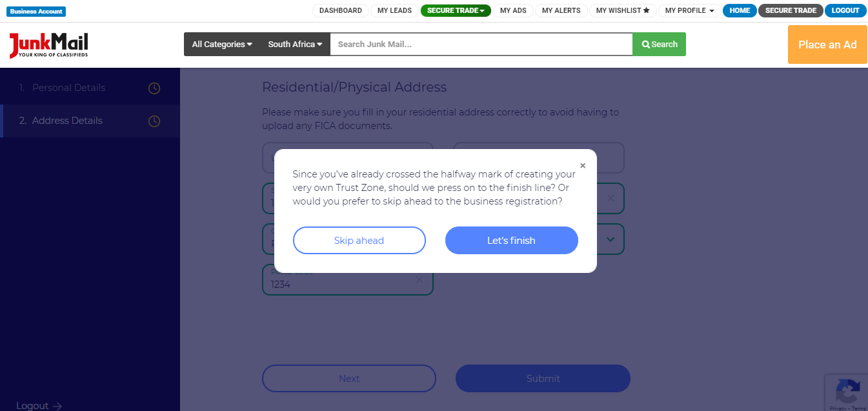Click the star icon on My Wishlist
The image size is (868, 411).
tap(647, 10)
